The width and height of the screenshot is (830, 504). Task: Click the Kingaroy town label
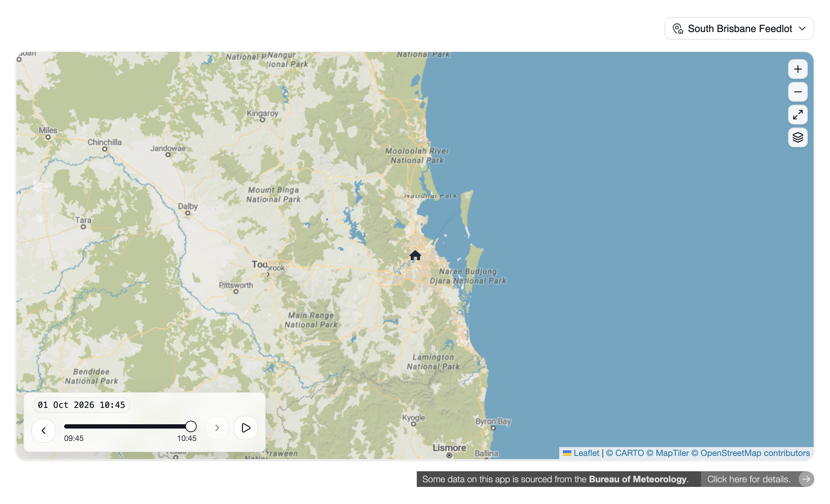pos(263,113)
